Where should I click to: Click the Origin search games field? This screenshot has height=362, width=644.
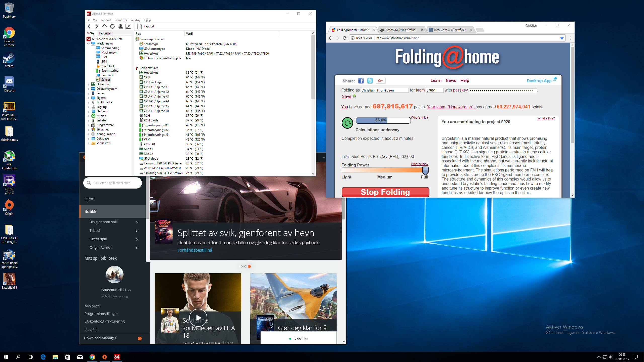[x=112, y=183]
